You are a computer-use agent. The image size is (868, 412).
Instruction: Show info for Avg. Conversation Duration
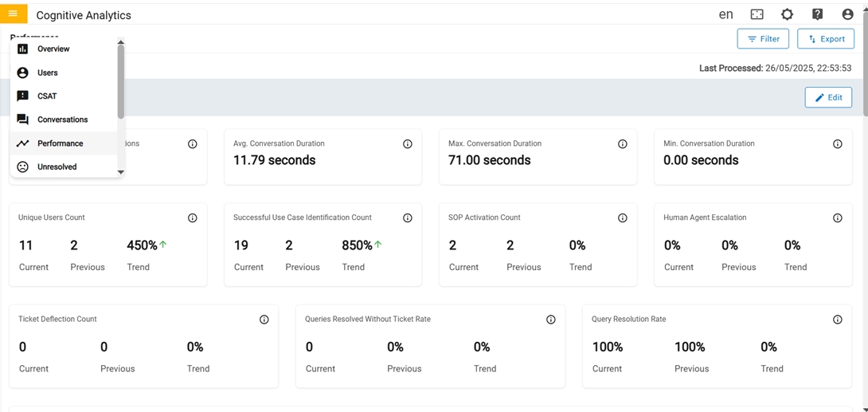[408, 144]
